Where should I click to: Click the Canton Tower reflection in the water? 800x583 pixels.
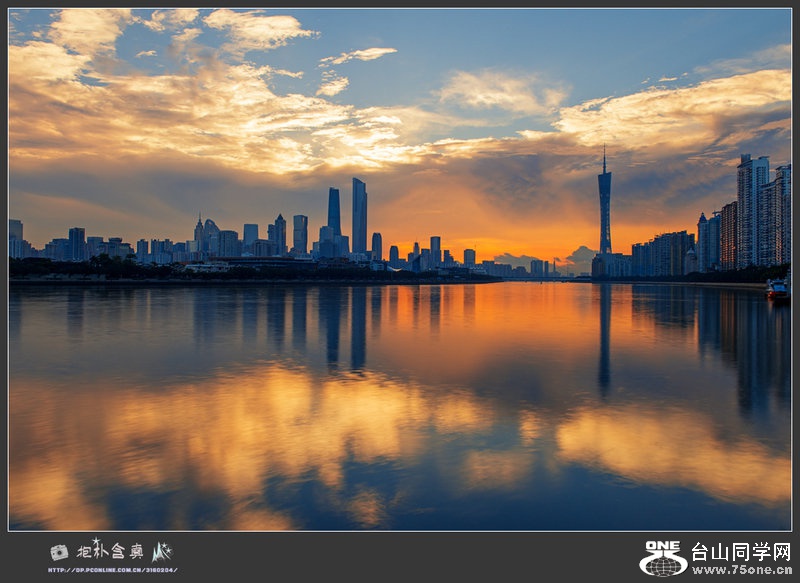pos(604,340)
